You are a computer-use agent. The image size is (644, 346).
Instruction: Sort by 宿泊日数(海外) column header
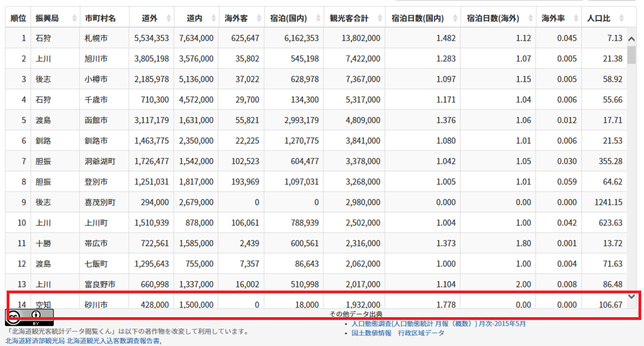(492, 18)
